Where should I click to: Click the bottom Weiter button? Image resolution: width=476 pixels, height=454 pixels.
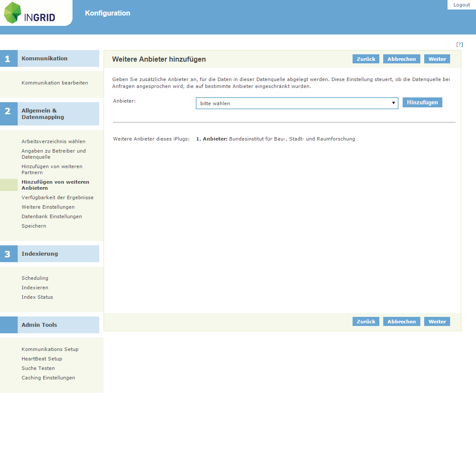click(437, 322)
